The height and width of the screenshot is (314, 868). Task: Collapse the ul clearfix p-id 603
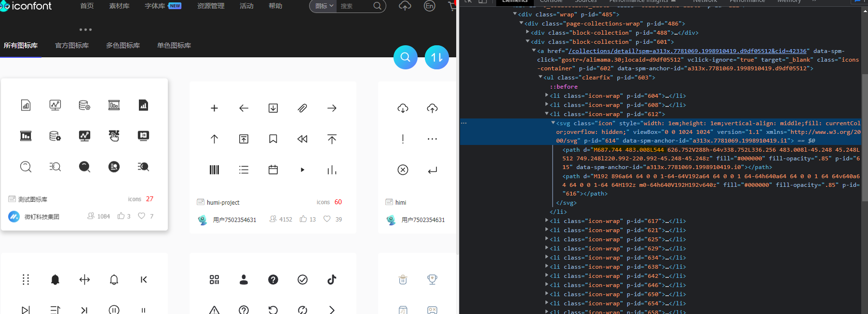(x=540, y=77)
